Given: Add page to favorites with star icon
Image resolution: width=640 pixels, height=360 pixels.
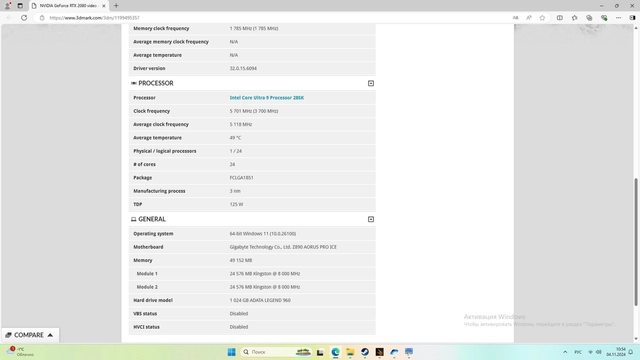Looking at the screenshot, I should 542,18.
